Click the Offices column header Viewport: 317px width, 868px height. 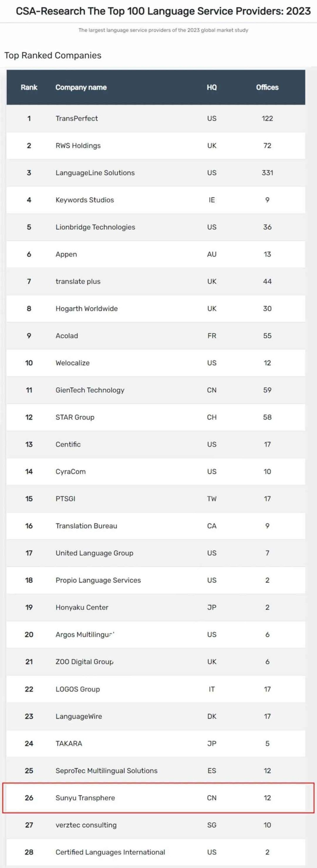(267, 87)
